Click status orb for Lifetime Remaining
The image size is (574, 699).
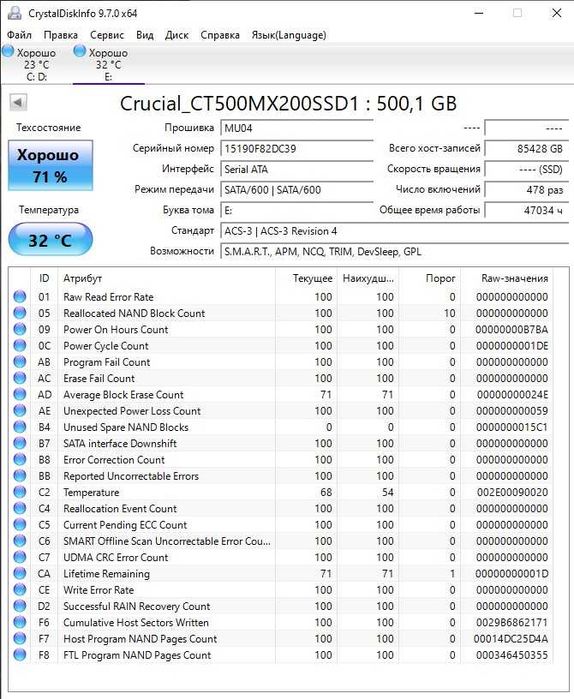pos(20,573)
